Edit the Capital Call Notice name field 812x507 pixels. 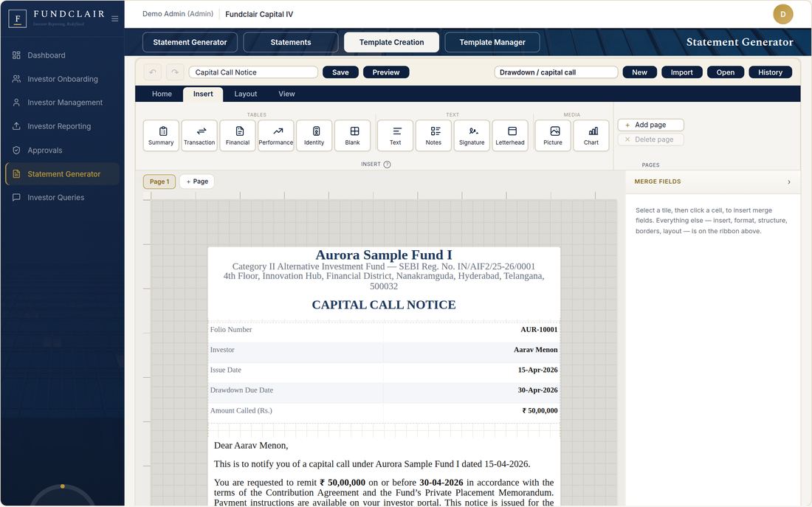coord(253,72)
